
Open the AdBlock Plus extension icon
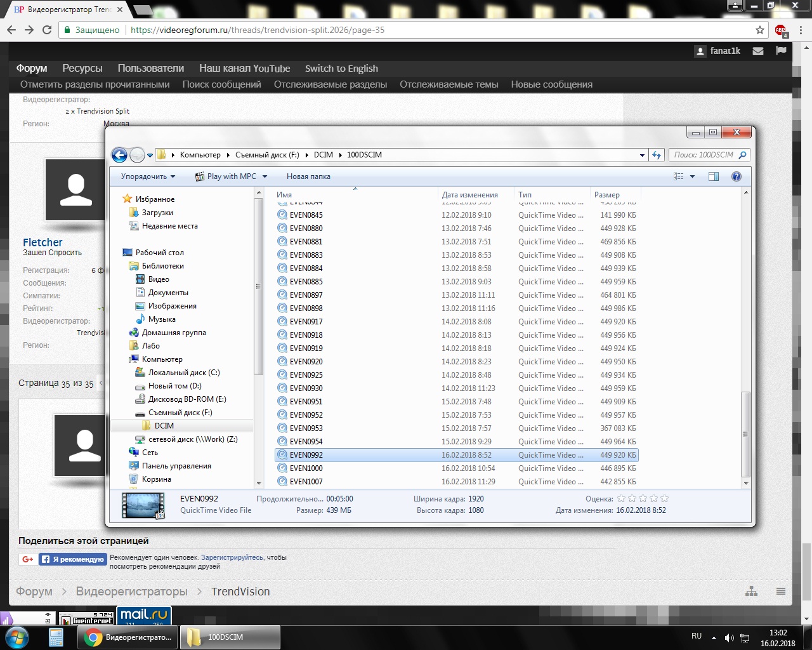click(780, 30)
